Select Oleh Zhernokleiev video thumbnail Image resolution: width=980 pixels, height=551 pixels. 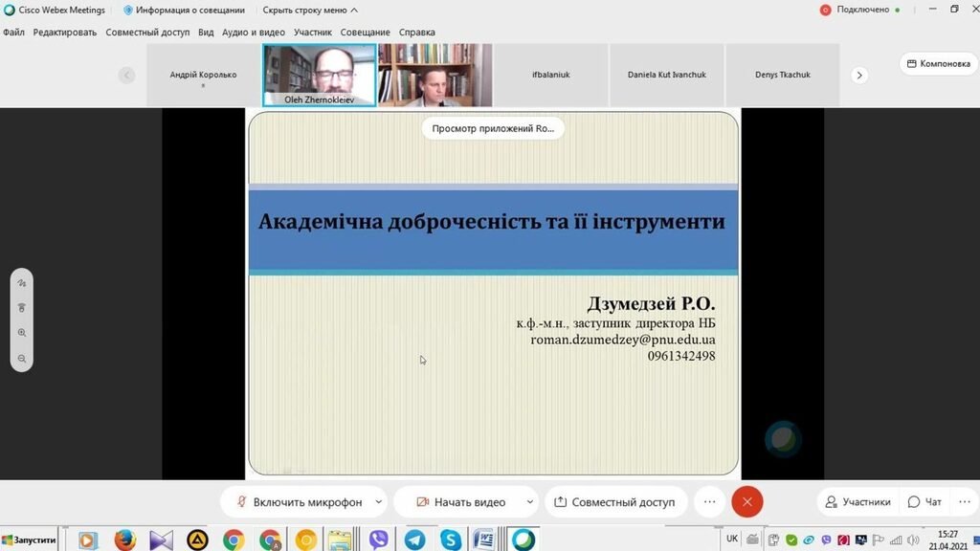click(319, 75)
